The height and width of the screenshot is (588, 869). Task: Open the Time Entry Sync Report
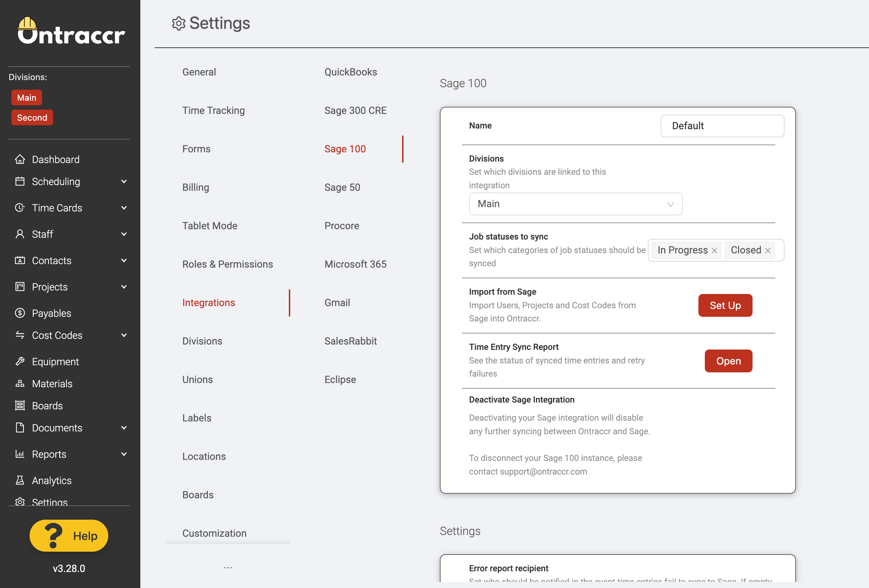[x=729, y=361]
